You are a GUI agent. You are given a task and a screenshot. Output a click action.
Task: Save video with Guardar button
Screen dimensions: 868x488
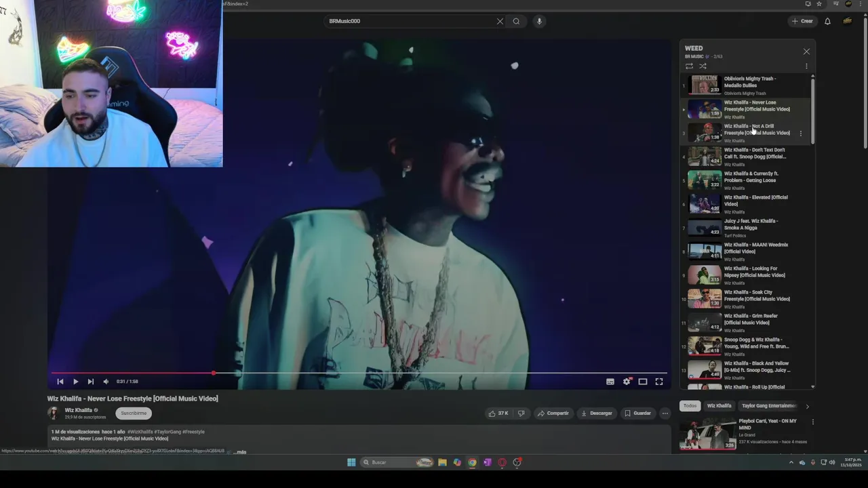[x=637, y=413]
